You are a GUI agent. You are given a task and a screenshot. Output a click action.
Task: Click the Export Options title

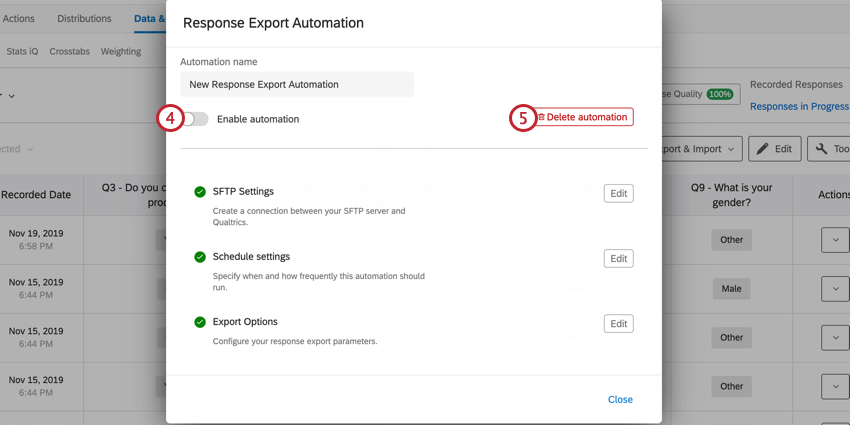[x=245, y=321]
